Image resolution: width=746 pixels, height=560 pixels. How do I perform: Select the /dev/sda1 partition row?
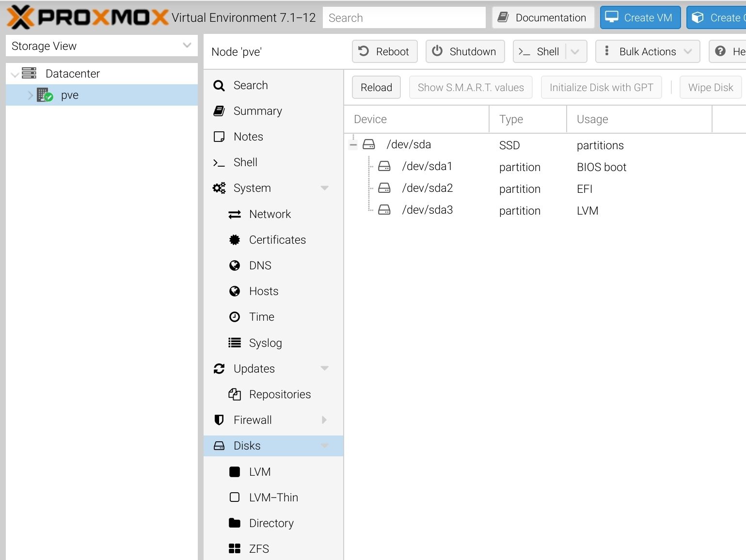click(545, 167)
